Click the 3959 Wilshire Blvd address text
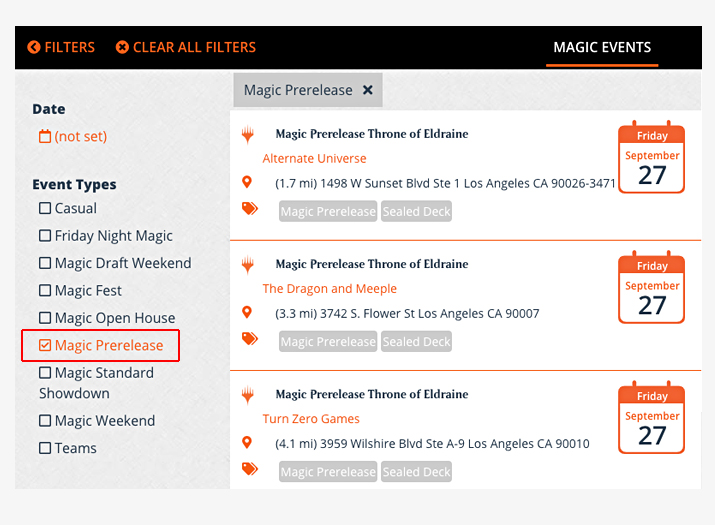 click(x=432, y=443)
